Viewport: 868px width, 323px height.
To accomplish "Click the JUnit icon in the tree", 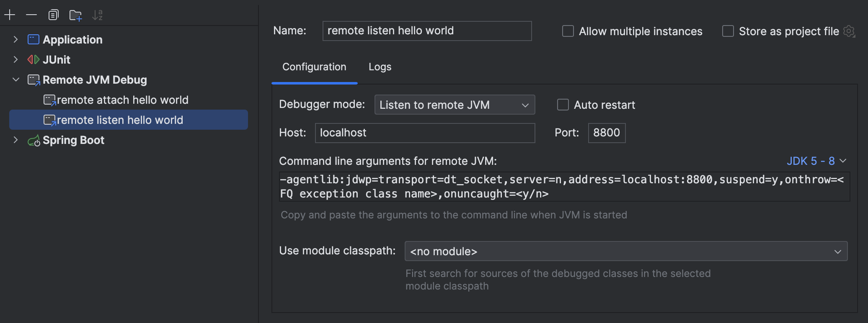I will [x=34, y=60].
